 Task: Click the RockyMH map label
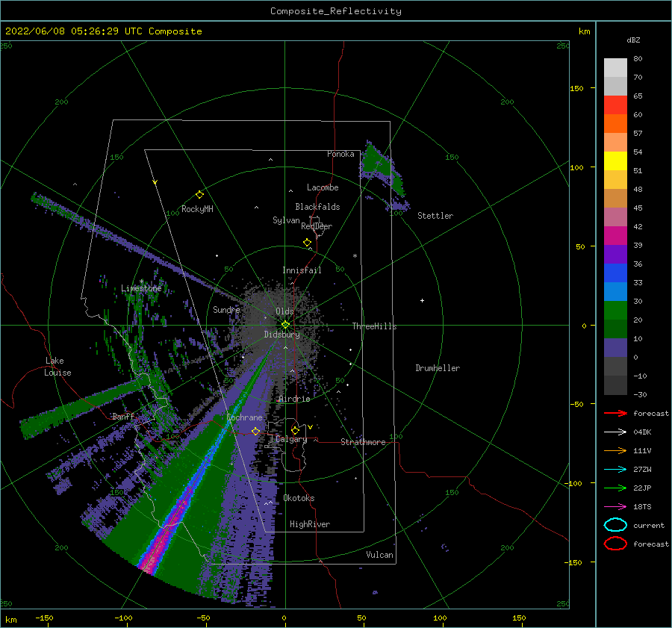[197, 209]
